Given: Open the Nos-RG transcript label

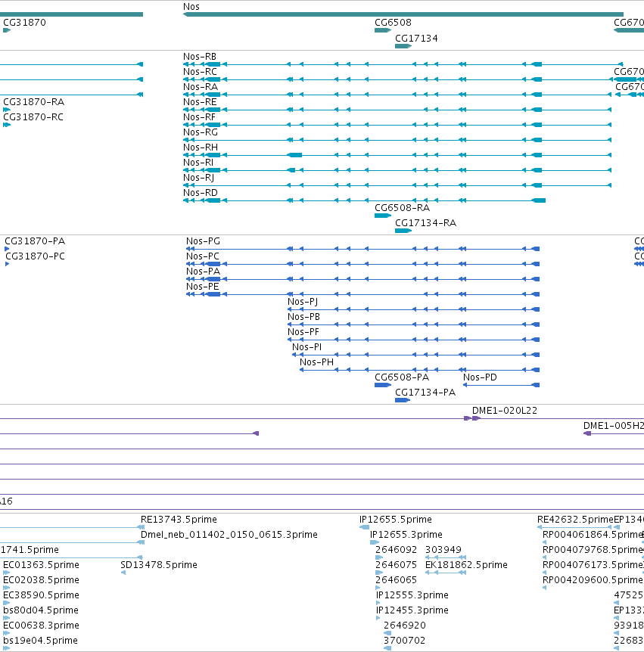Looking at the screenshot, I should (200, 132).
